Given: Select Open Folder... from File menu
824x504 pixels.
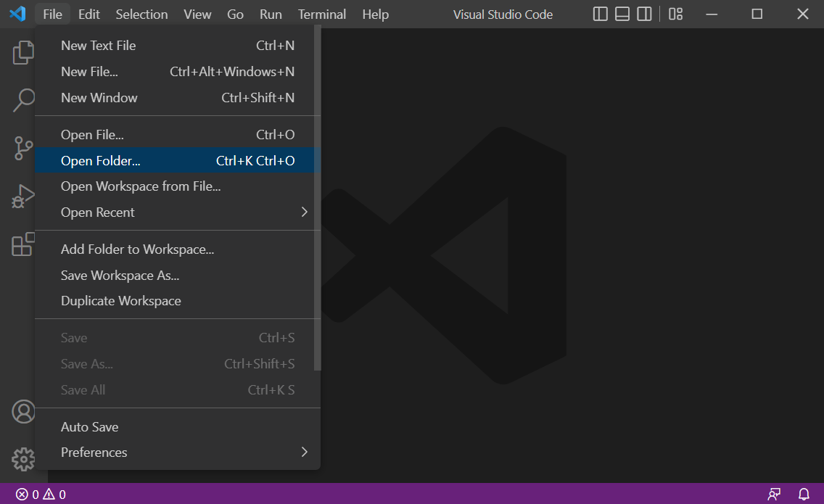Looking at the screenshot, I should pyautogui.click(x=101, y=161).
